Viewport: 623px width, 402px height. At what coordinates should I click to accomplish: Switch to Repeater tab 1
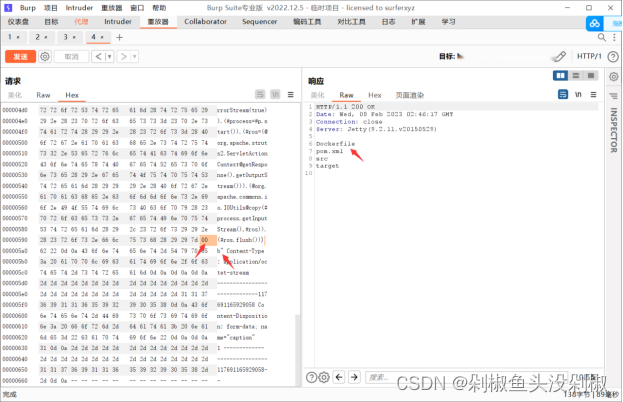click(14, 37)
